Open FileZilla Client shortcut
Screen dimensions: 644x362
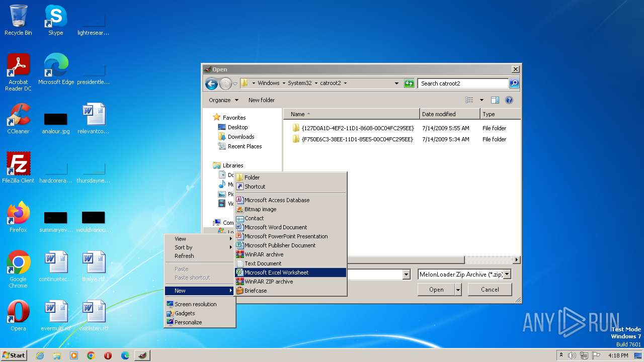[18, 168]
